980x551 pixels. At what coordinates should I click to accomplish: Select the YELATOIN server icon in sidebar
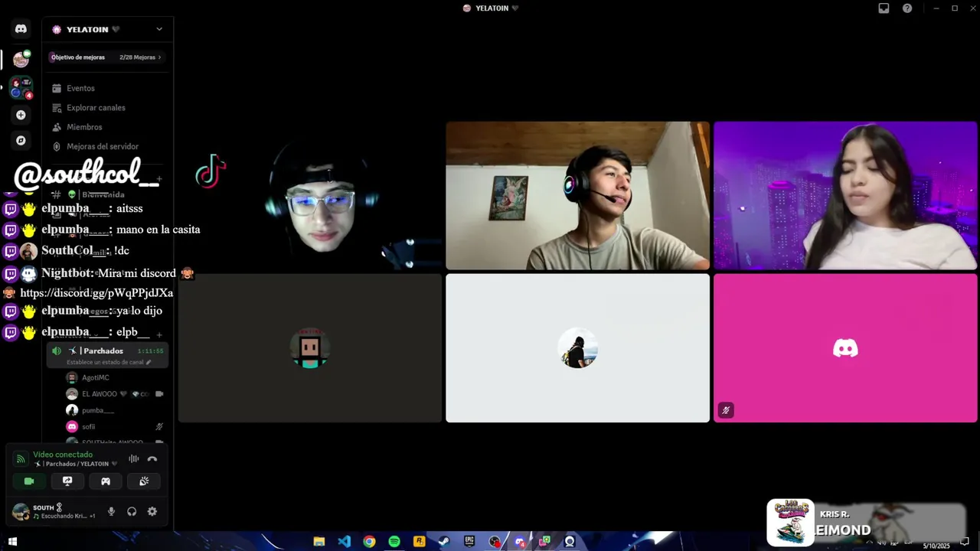21,59
